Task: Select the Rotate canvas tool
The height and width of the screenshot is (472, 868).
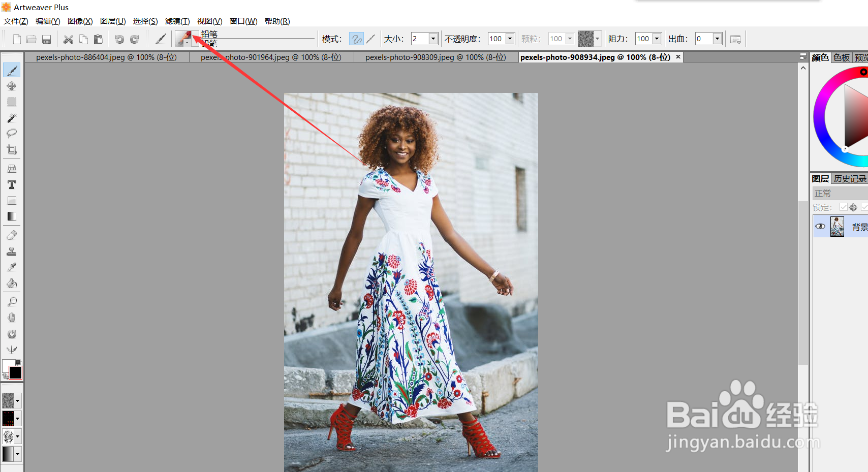Action: [x=12, y=334]
